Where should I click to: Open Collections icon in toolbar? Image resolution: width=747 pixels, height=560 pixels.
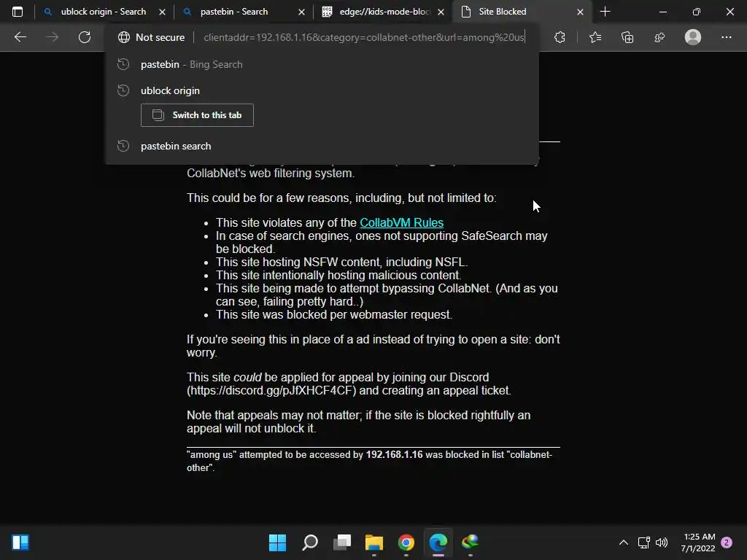coord(627,37)
